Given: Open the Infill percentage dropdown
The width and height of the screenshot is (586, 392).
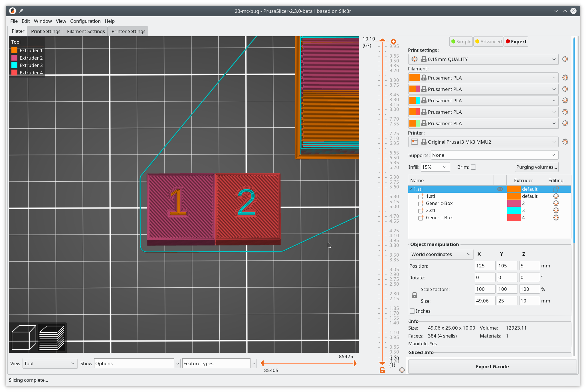Looking at the screenshot, I should [x=435, y=167].
